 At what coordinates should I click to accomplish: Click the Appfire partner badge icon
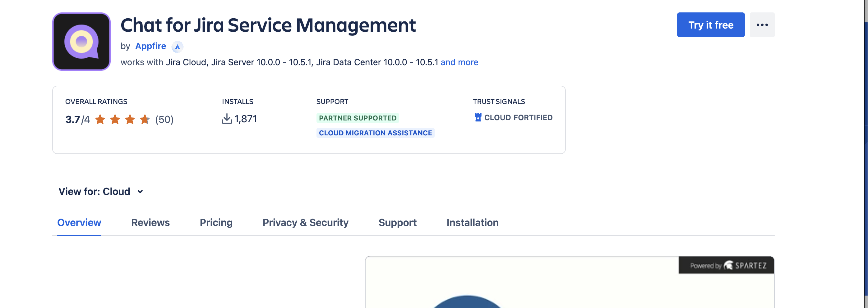pos(177,47)
